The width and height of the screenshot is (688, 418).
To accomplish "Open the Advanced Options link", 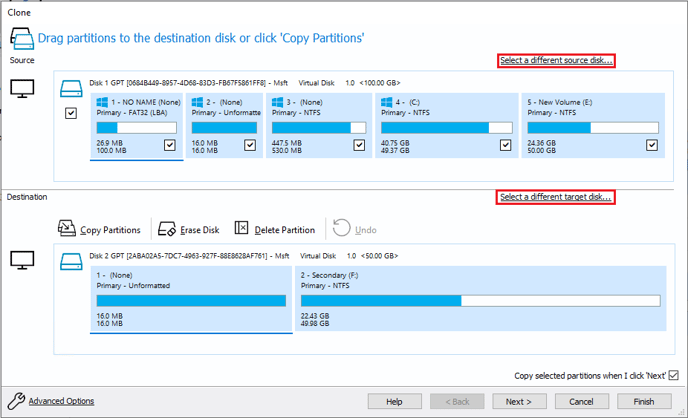I will pyautogui.click(x=61, y=401).
